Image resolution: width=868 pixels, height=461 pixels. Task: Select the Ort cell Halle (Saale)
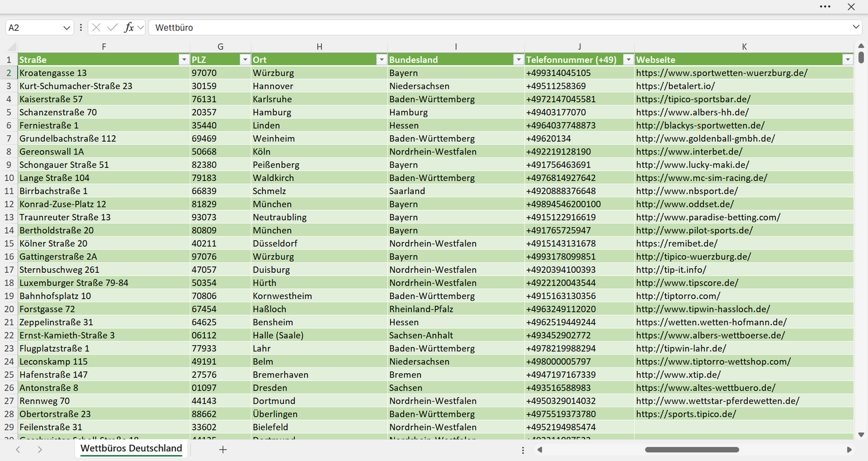click(x=320, y=335)
